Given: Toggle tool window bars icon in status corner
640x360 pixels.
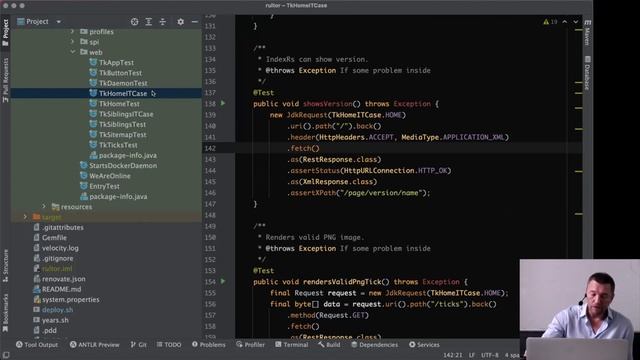Looking at the screenshot, I should click(x=6, y=356).
